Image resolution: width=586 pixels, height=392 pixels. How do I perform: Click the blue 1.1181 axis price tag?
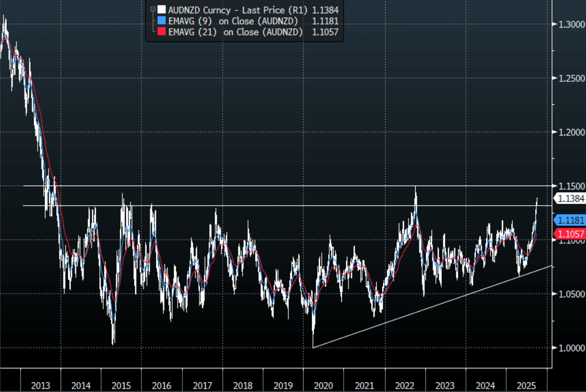570,220
